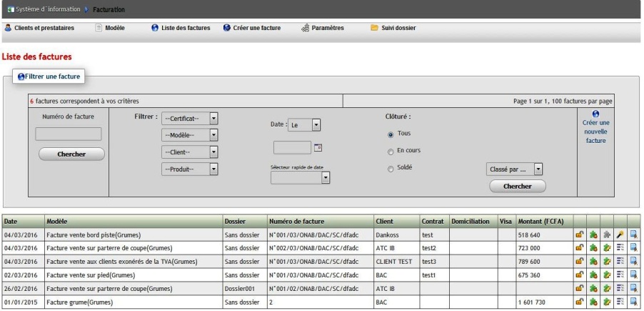Click the Numéro de facture input field

coord(68,134)
